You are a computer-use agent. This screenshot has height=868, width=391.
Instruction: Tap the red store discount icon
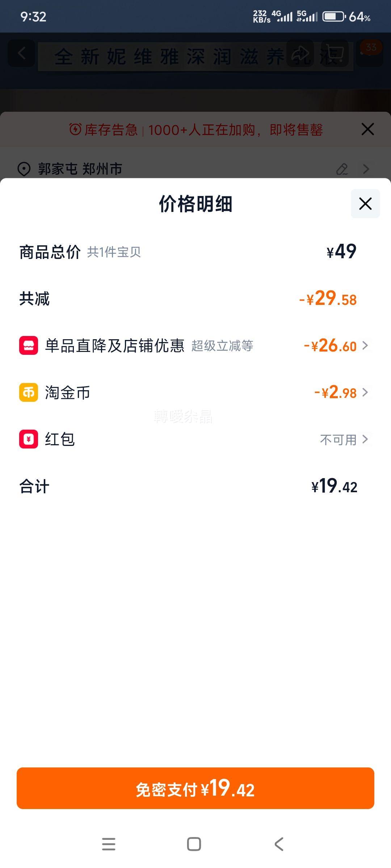click(x=29, y=345)
